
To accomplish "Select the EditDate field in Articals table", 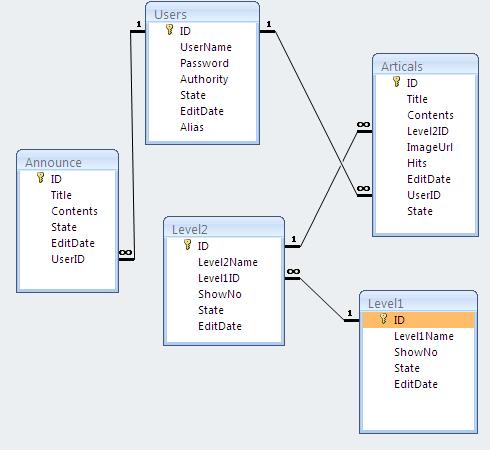I will pos(429,179).
